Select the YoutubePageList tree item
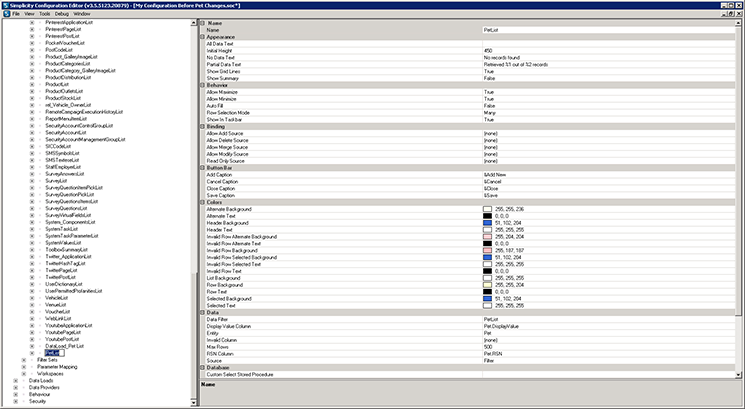The image size is (745, 409). click(x=63, y=333)
